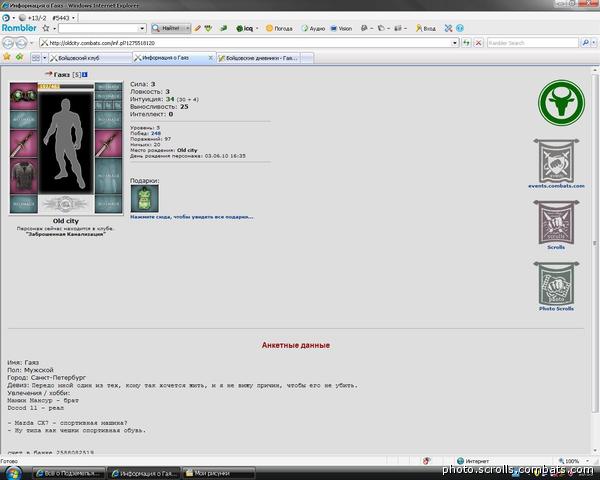Click the blue info icon beside Гаяз [5]
The width and height of the screenshot is (600, 480).
85,74
